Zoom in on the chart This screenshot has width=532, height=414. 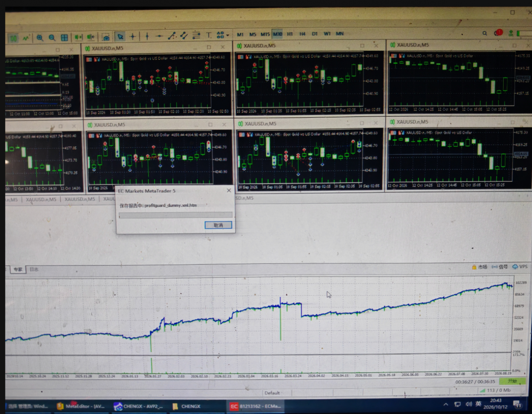[40, 37]
